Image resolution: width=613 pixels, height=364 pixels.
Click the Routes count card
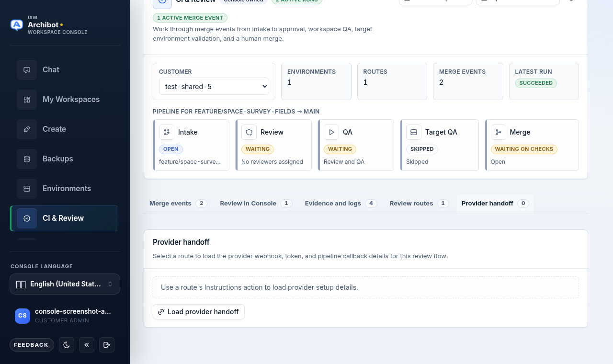392,81
